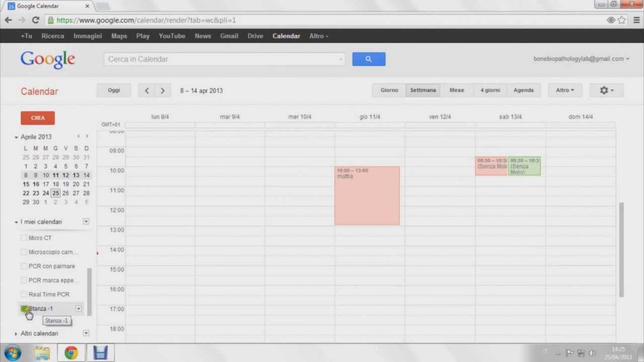Open the sab 13/4 day header
The image size is (644, 362).
coord(510,117)
